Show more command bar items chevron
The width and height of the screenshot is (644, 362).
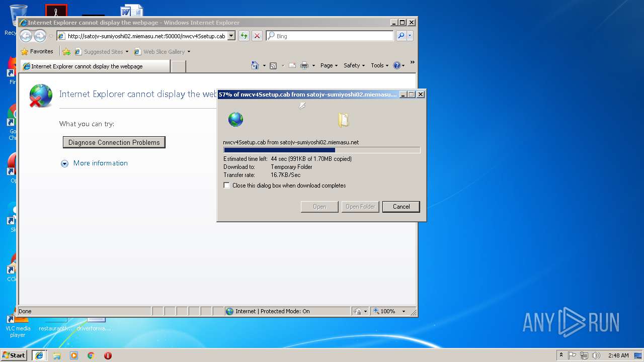(x=412, y=62)
